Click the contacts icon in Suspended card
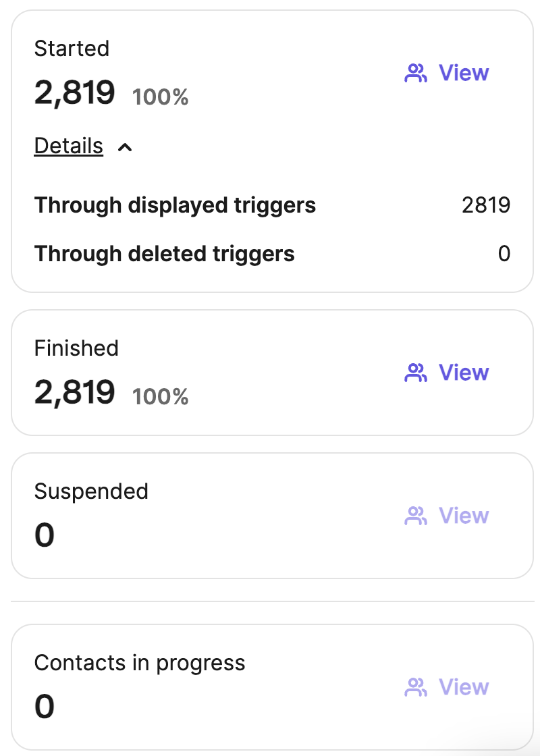The image size is (540, 756). coord(416,516)
